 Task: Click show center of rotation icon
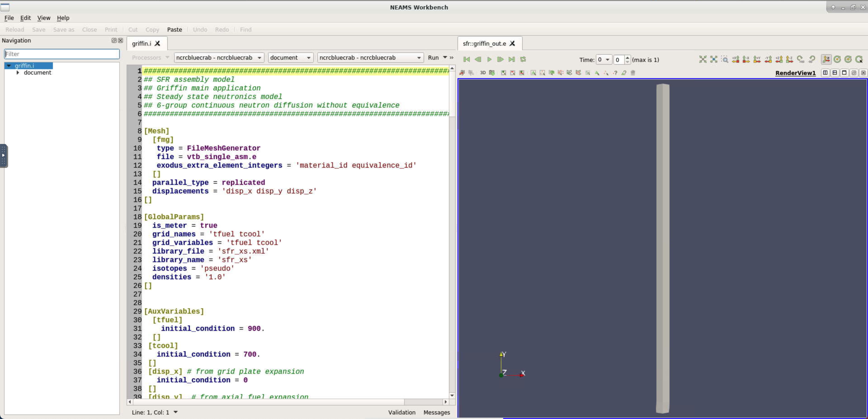point(837,59)
